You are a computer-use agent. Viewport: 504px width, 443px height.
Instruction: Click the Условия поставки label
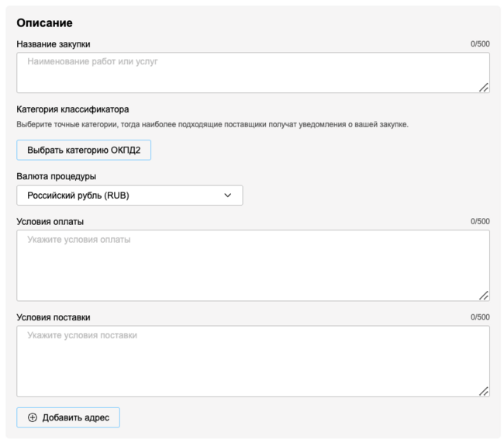[54, 317]
